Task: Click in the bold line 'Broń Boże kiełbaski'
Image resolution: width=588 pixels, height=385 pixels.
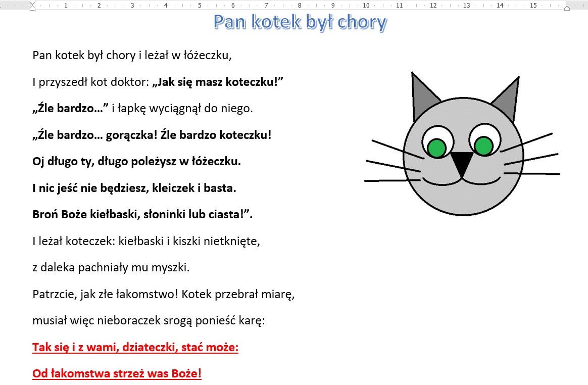Action: (142, 214)
